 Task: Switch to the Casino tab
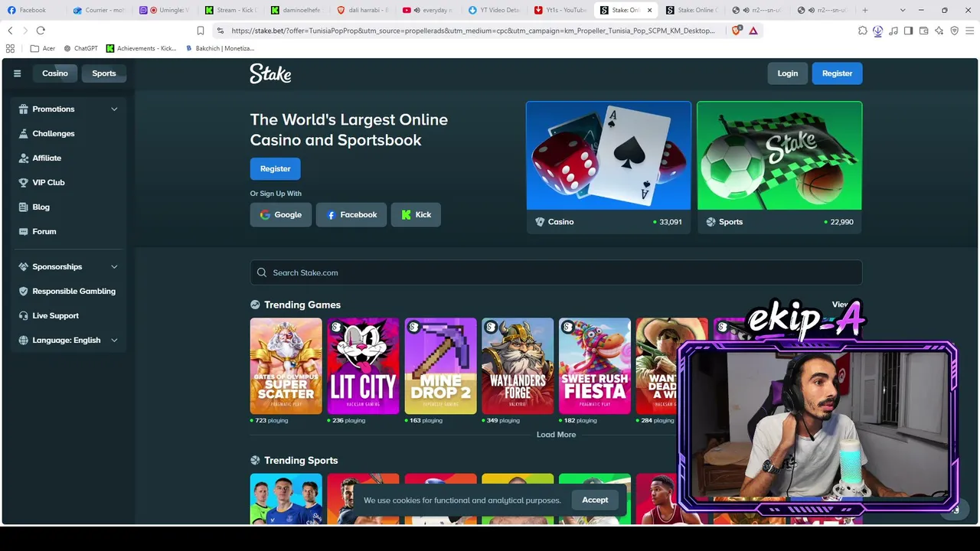[x=55, y=73]
